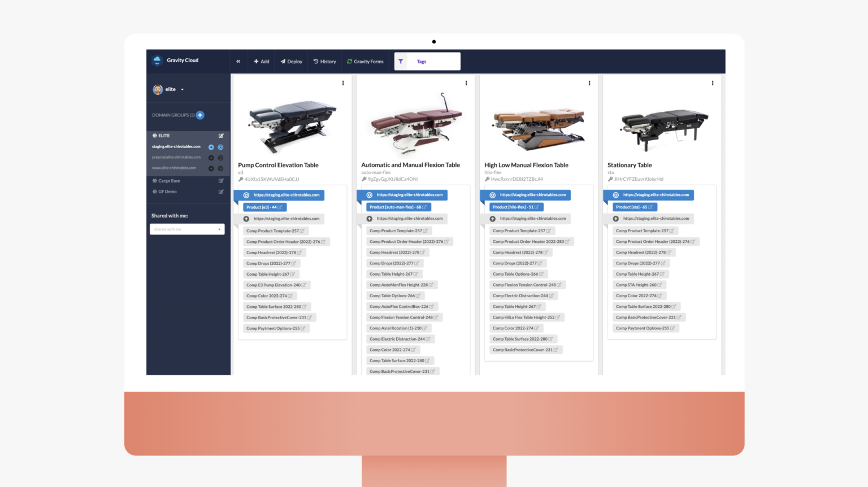
Task: Open the Product [hilo-flex] - 51 tag link
Action: pos(516,207)
